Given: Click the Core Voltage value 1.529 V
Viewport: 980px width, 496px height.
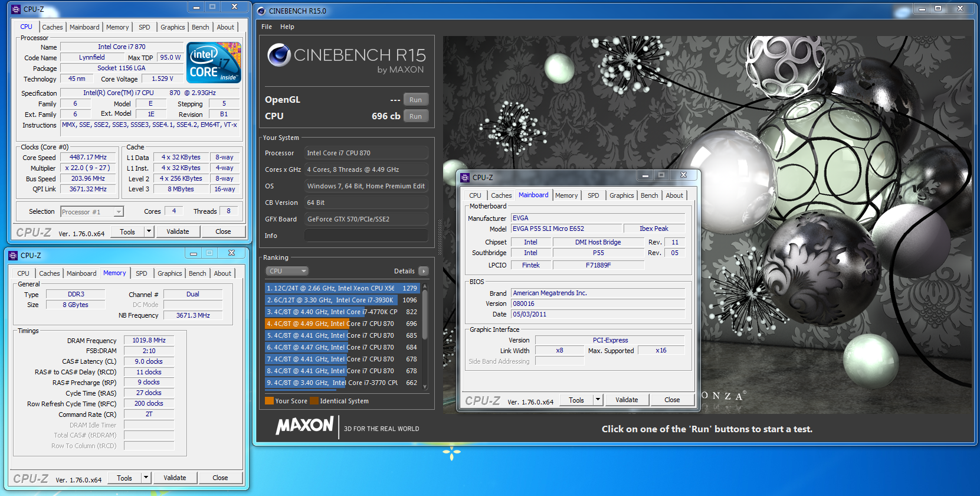Looking at the screenshot, I should point(162,79).
